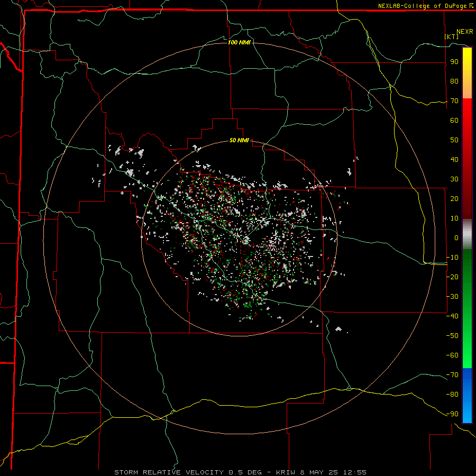Pick the bright green segment of the color bar
The width and height of the screenshot is (476, 476).
point(467,309)
